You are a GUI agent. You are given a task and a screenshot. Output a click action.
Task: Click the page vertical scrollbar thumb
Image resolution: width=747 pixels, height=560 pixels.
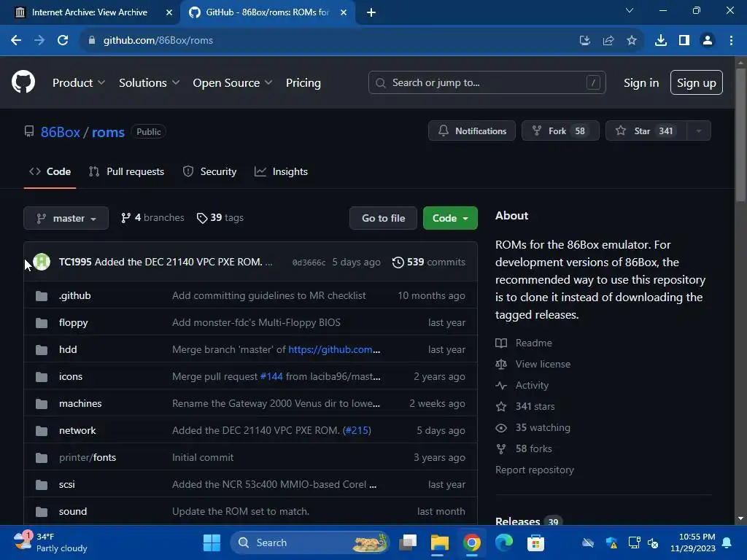coord(740,135)
